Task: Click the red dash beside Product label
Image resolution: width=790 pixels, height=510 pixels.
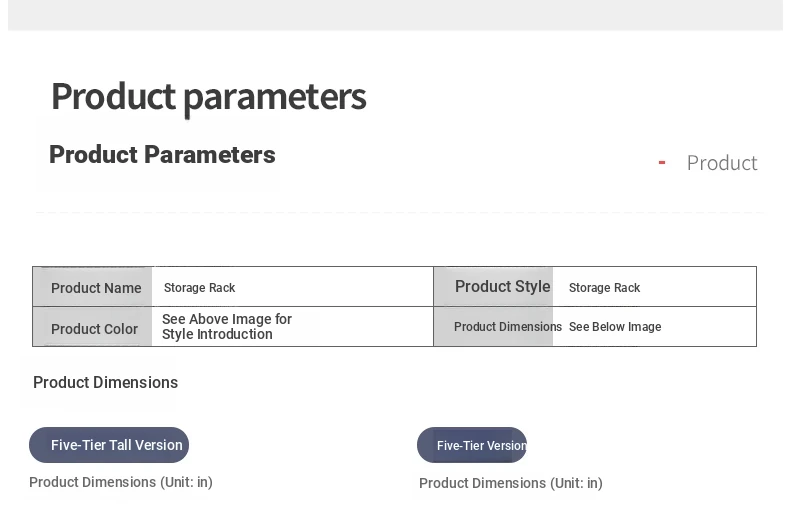Action: [x=662, y=163]
